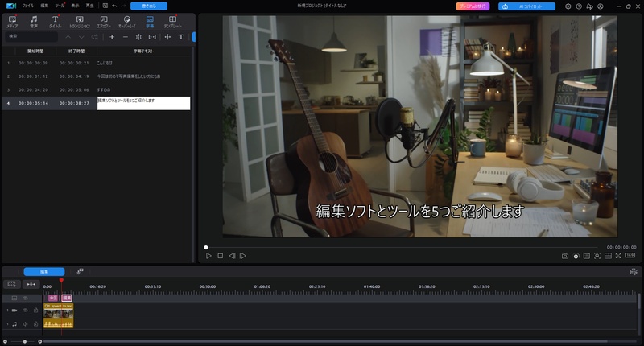
Task: Click the 検索 subtitle search field
Action: point(31,36)
